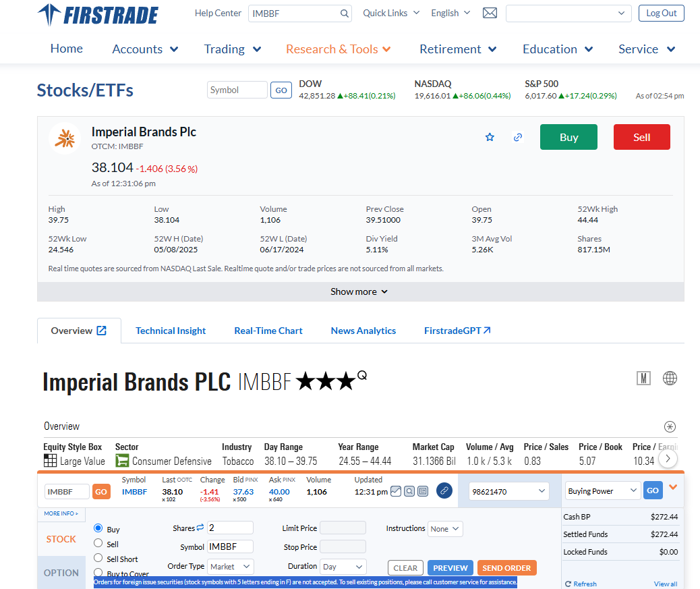
Task: Click the magnifier icon in the top search box
Action: (344, 13)
